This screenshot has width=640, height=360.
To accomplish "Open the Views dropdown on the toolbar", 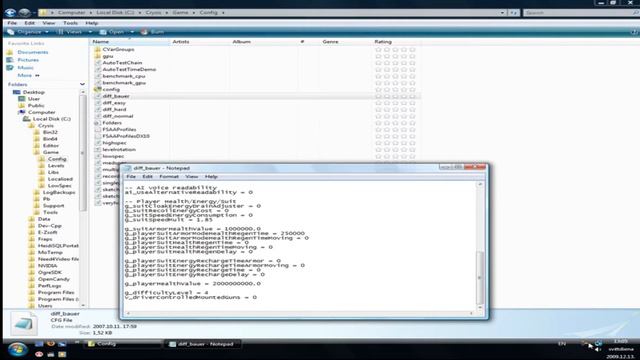I will [74, 32].
